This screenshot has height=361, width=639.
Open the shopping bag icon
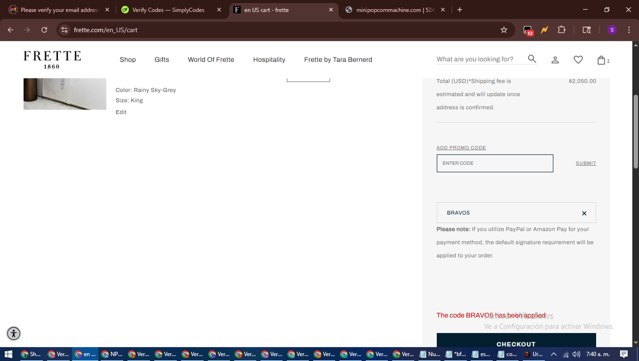pyautogui.click(x=602, y=60)
